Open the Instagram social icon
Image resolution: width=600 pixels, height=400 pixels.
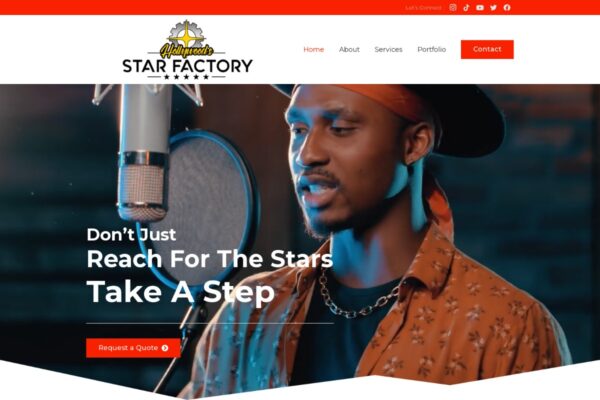pyautogui.click(x=453, y=8)
